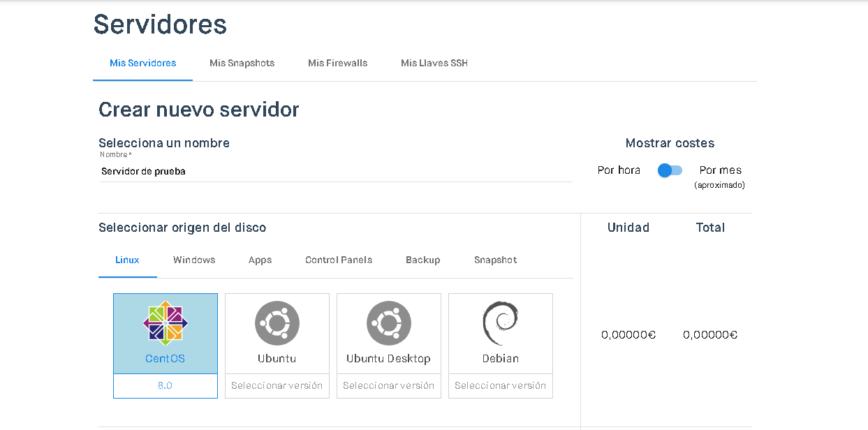
Task: Select the CentOS logo icon
Action: 165,323
